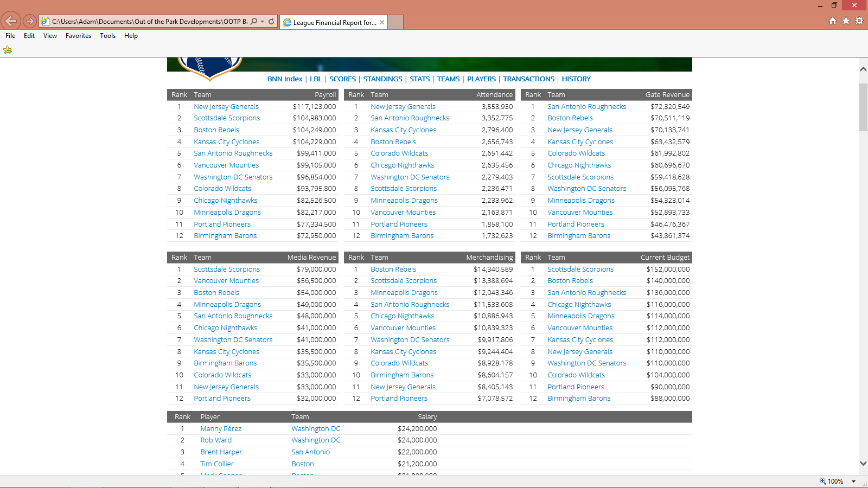This screenshot has width=868, height=488.
Task: Click the TRANSACTIONS navigation link
Action: click(528, 79)
